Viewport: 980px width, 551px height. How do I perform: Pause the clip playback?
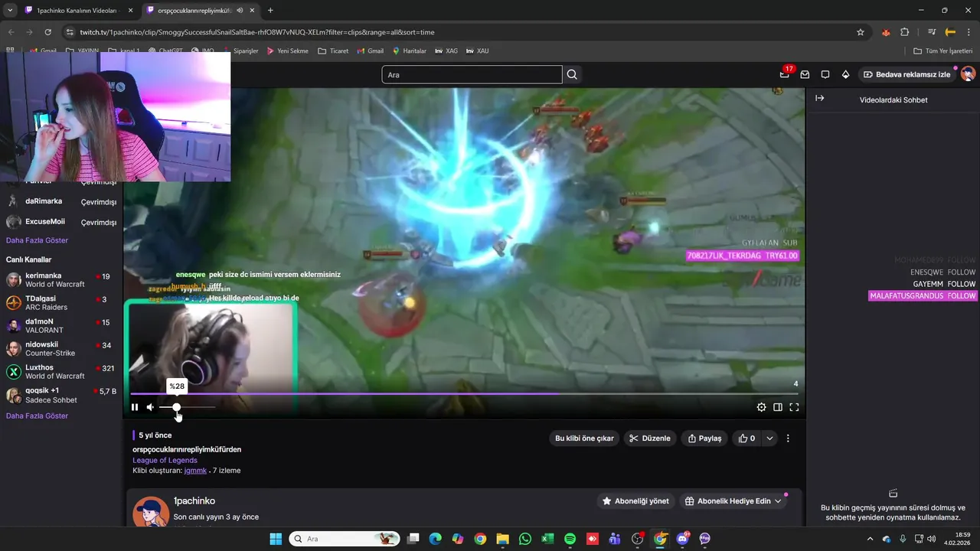(x=135, y=407)
